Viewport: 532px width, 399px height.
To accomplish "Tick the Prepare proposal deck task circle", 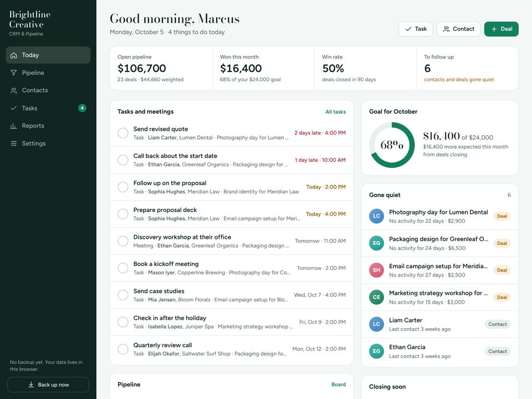I will click(x=123, y=214).
